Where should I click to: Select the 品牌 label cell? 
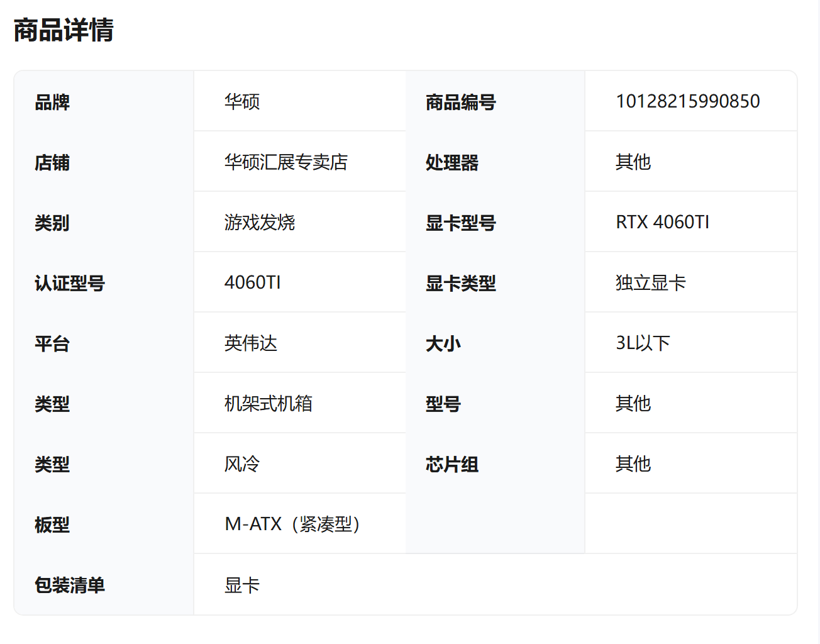[52, 102]
